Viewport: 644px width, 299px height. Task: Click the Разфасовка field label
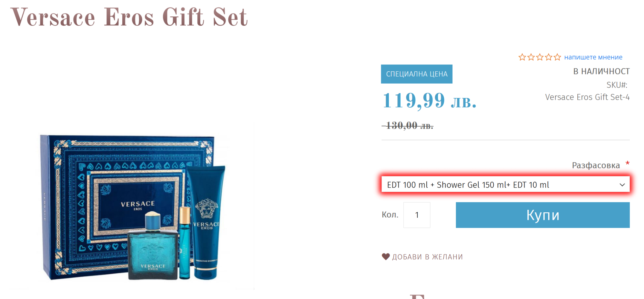click(596, 166)
